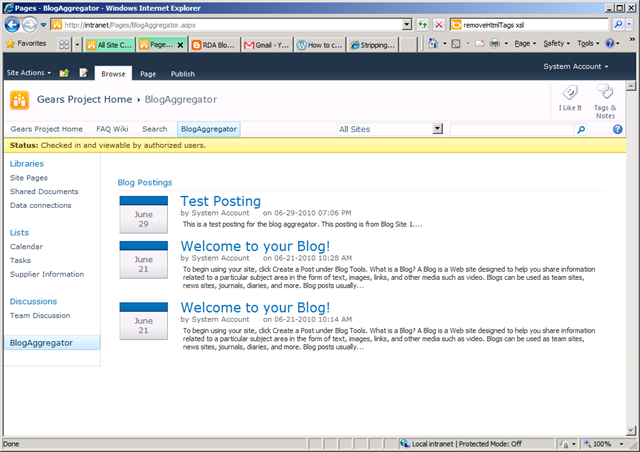Open the Calendar list
640x452 pixels.
pyautogui.click(x=26, y=247)
